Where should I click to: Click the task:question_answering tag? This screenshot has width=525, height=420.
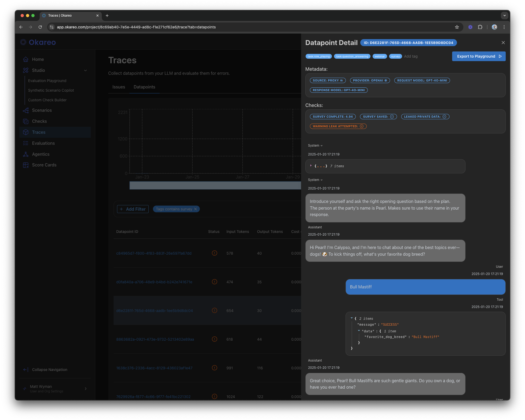point(352,56)
